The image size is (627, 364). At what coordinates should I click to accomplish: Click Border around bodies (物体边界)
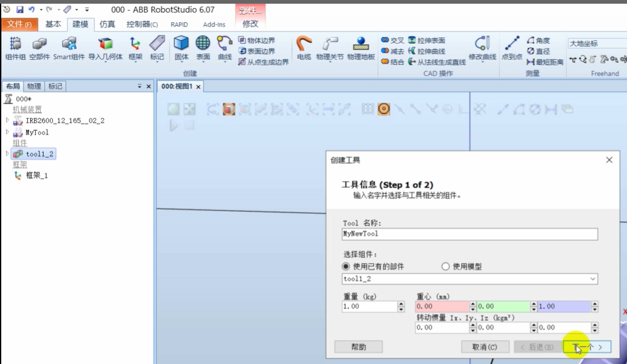click(x=256, y=41)
